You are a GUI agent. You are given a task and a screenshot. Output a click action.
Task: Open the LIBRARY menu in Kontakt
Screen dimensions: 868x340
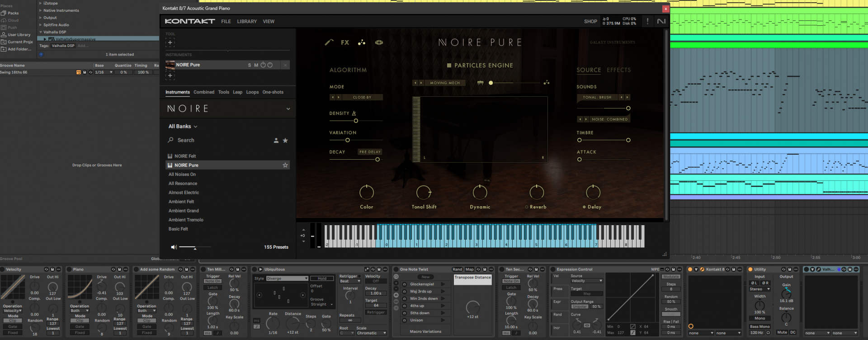(x=246, y=21)
